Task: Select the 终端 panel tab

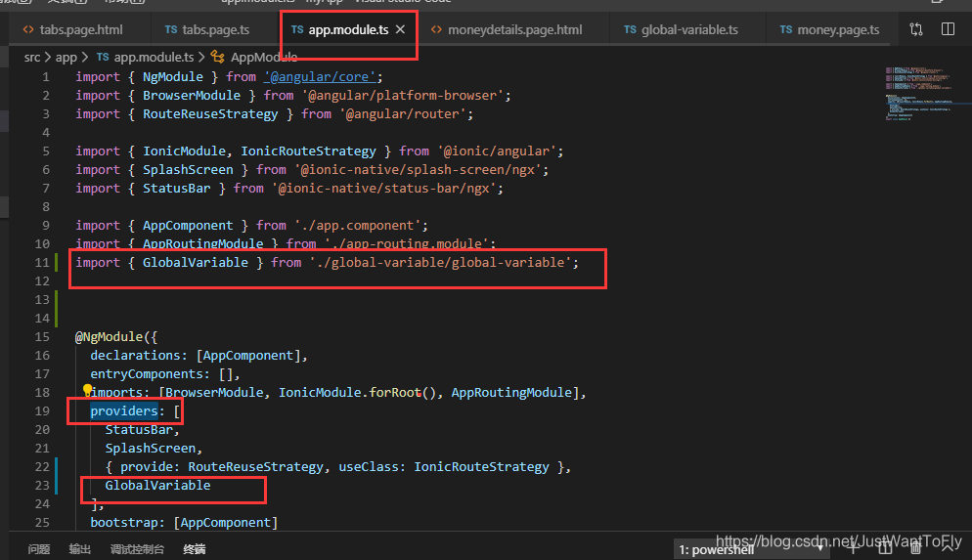Action: [x=195, y=549]
